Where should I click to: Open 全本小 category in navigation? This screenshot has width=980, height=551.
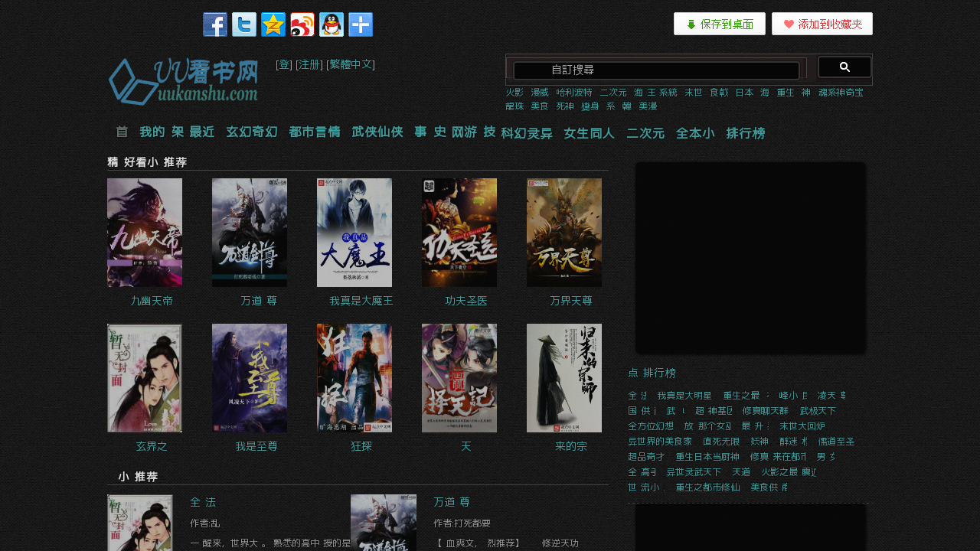(x=695, y=133)
